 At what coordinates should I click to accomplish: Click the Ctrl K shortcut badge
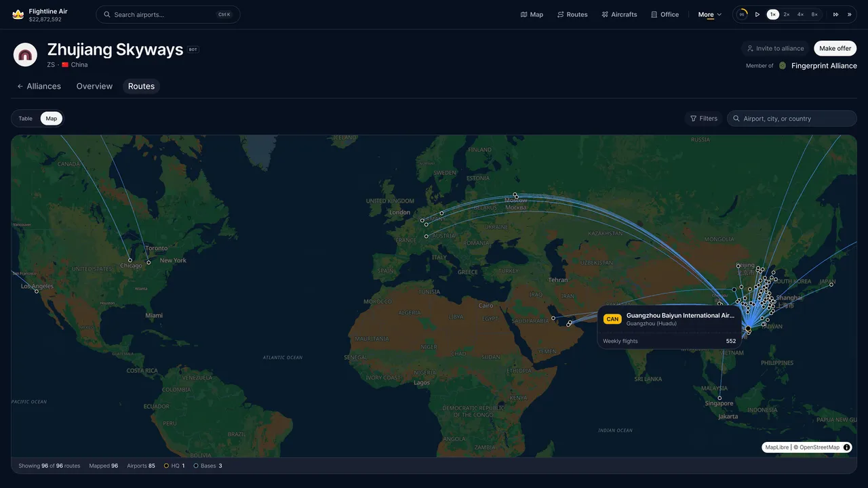pos(224,14)
